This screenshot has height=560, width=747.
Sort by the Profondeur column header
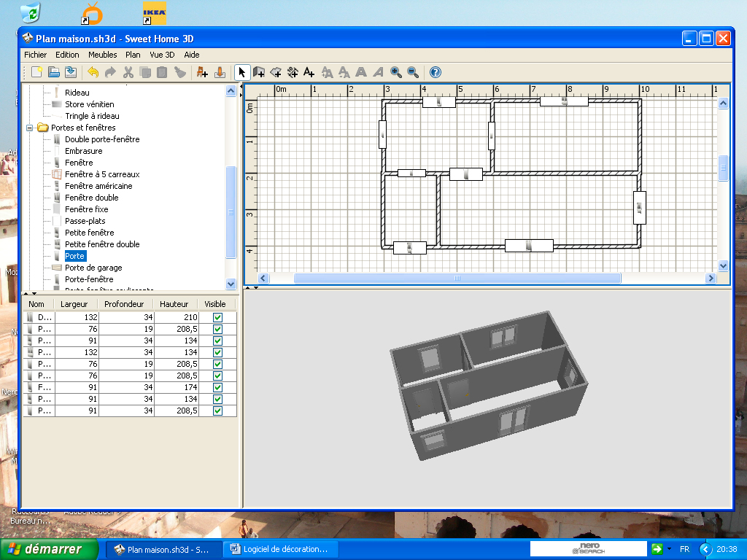tap(125, 304)
